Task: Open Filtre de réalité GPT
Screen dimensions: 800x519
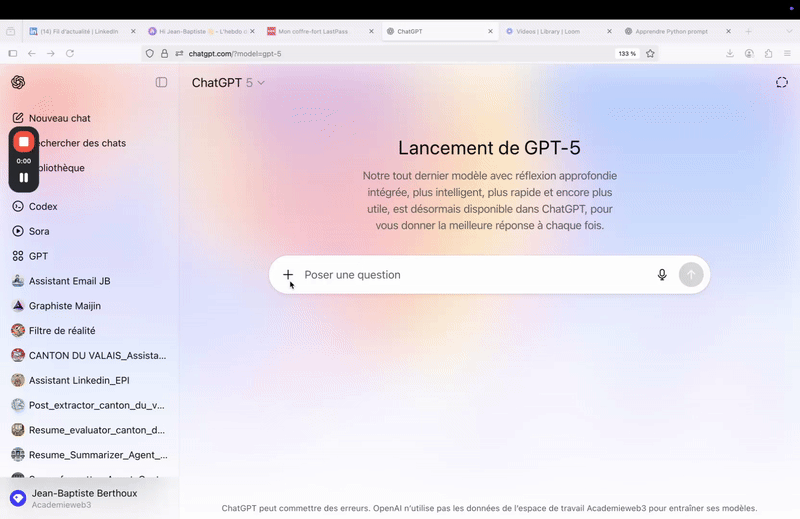Action: click(x=54, y=331)
